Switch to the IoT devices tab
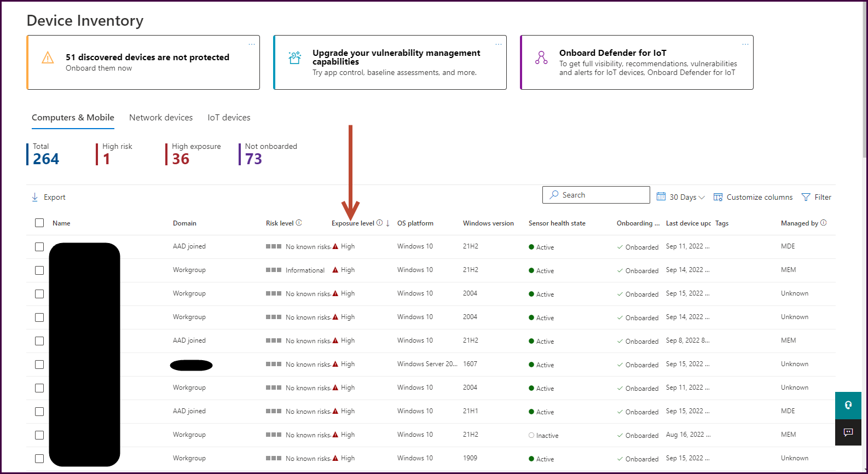Viewport: 868px width, 474px height. pos(229,118)
